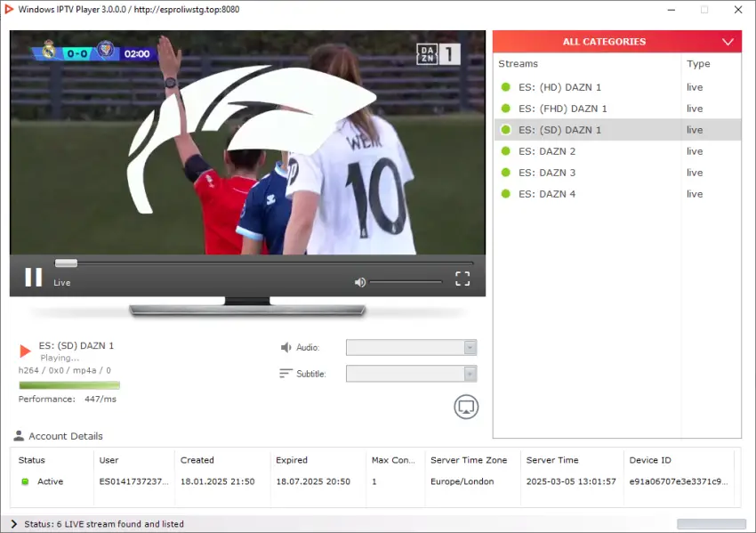The image size is (756, 533).
Task: Click the green dot beside ES: DAZN 4
Action: click(506, 193)
